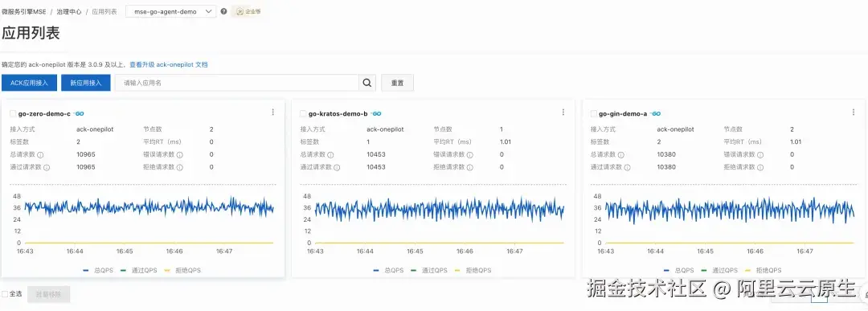
Task: Check the 全选 select-all checkbox
Action: 5,294
